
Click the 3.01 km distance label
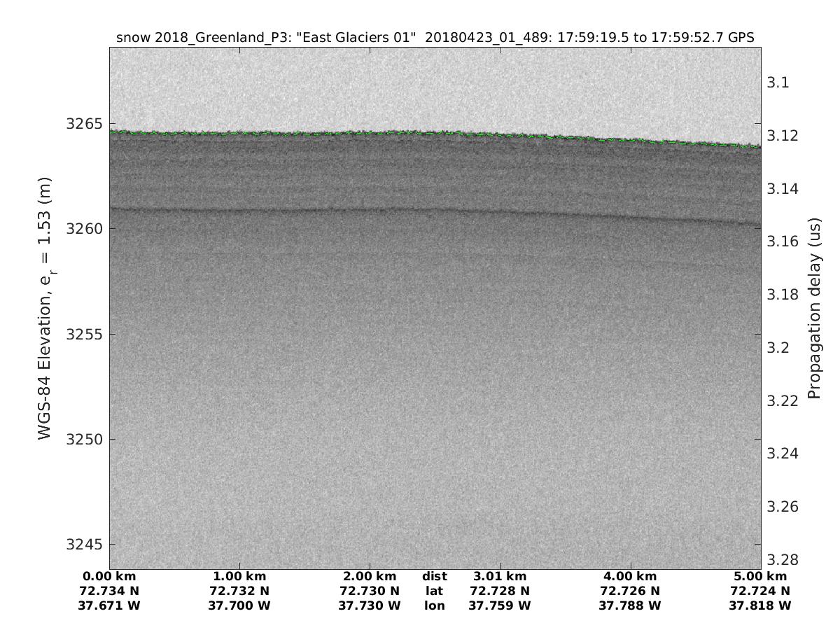pos(500,576)
